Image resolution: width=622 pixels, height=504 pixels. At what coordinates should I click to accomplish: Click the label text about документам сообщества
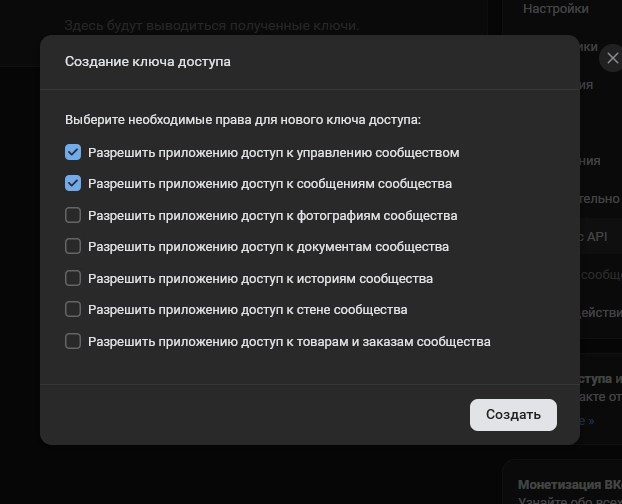coord(268,246)
